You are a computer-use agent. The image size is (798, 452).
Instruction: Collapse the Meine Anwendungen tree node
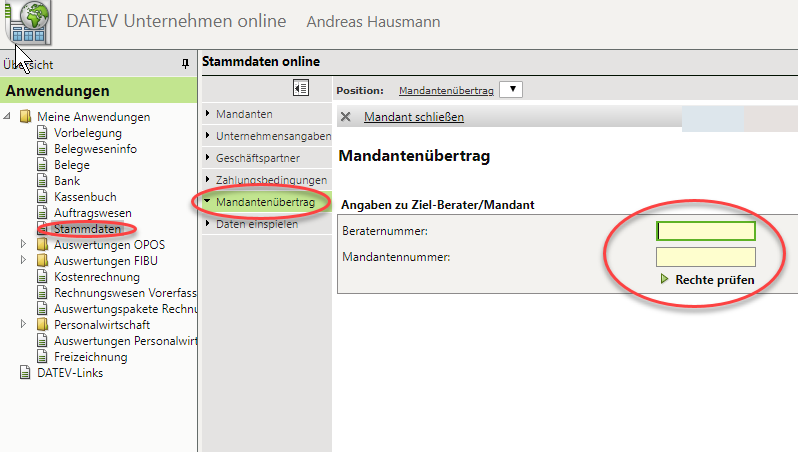pyautogui.click(x=7, y=116)
